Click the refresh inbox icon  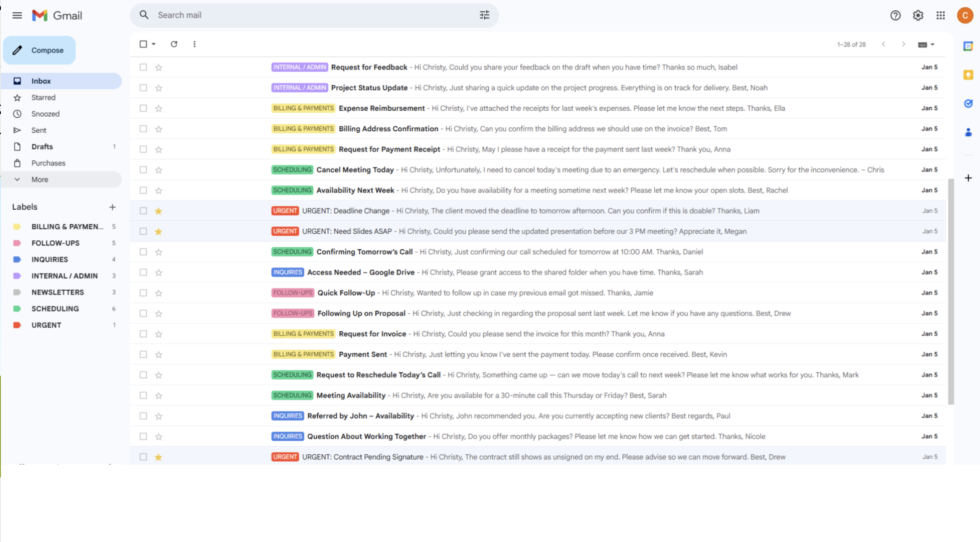[x=174, y=44]
